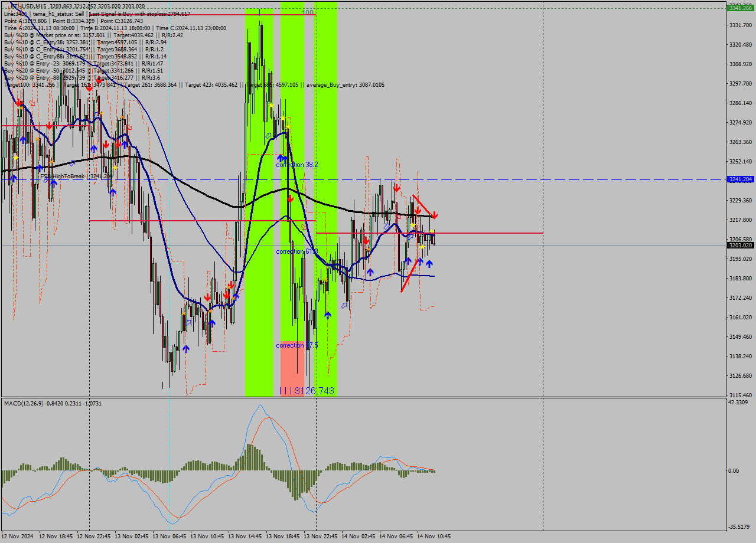Screen dimensions: 756x543
Task: Click the 'Buy %10 @ C_Entry88' row
Action: pos(85,56)
